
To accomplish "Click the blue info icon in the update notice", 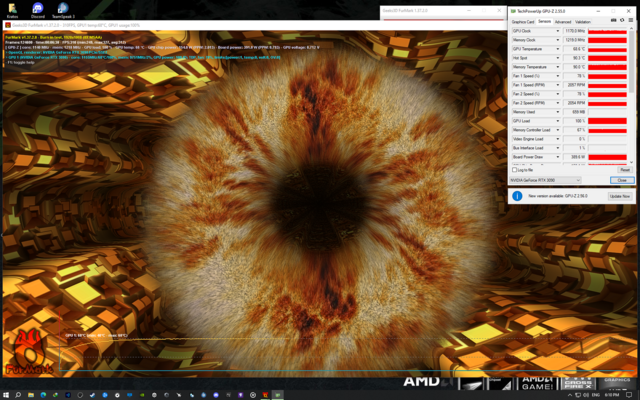I will [517, 196].
